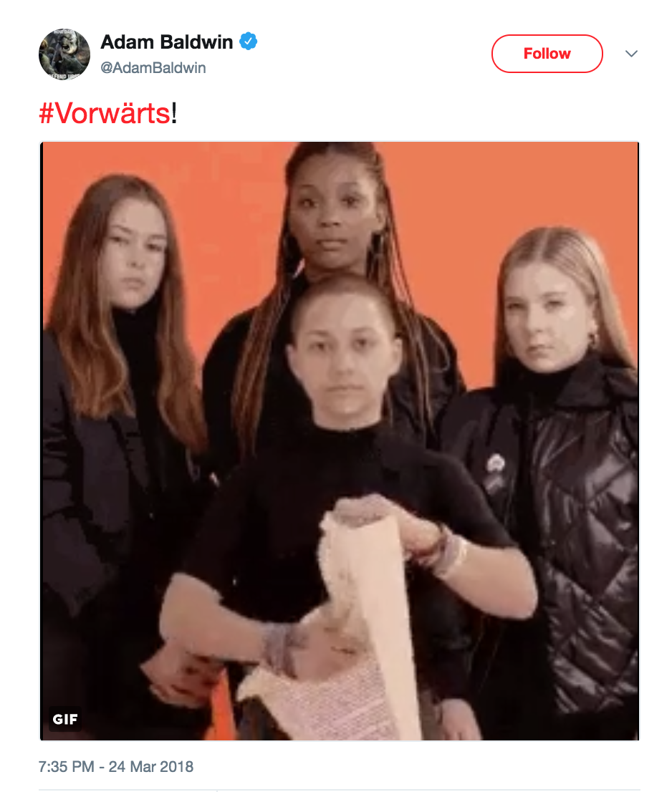Open the Adam Baldwin display name link
The height and width of the screenshot is (792, 672).
167,42
